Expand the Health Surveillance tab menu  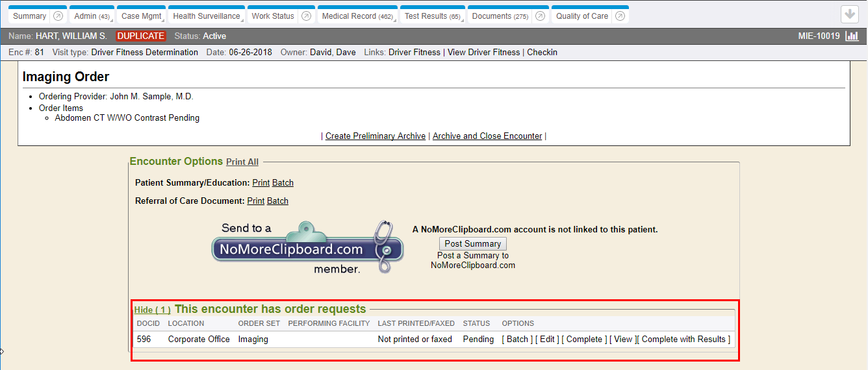pos(207,16)
